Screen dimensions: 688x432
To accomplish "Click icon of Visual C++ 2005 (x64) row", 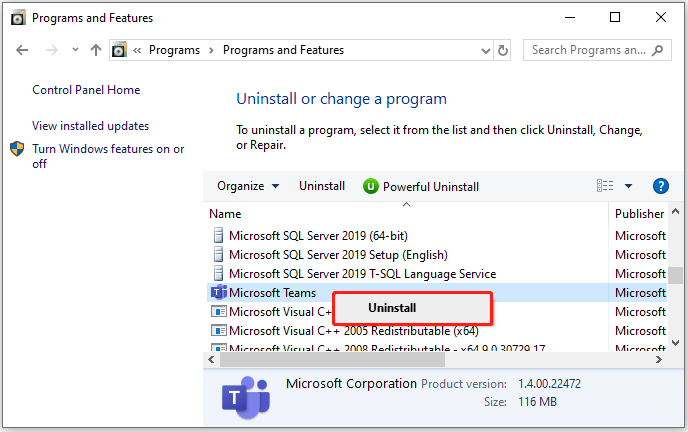I will (219, 330).
